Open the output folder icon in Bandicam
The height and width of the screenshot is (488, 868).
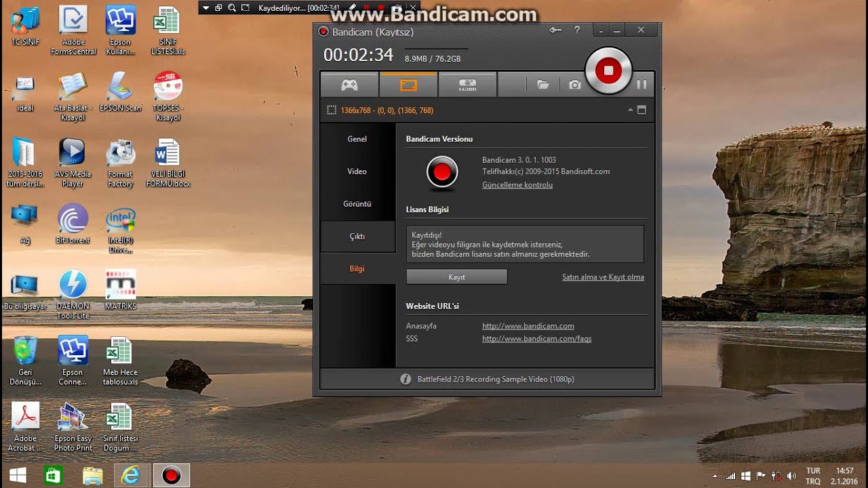point(542,85)
